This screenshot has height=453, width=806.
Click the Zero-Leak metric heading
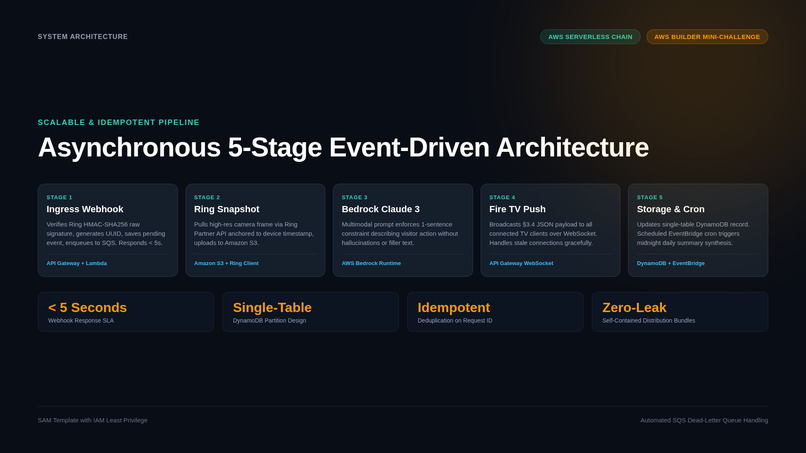(634, 307)
